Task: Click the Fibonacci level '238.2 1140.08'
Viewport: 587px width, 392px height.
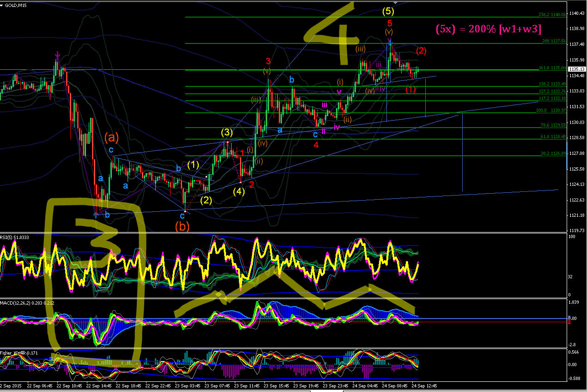Action: 553,15
